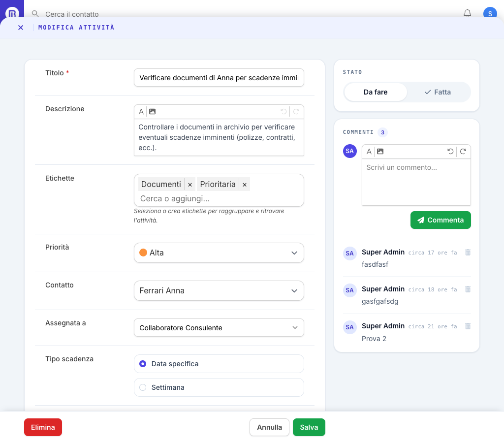Screen dimensions: 504x443
Task: Open the Contatto dropdown
Action: point(219,290)
